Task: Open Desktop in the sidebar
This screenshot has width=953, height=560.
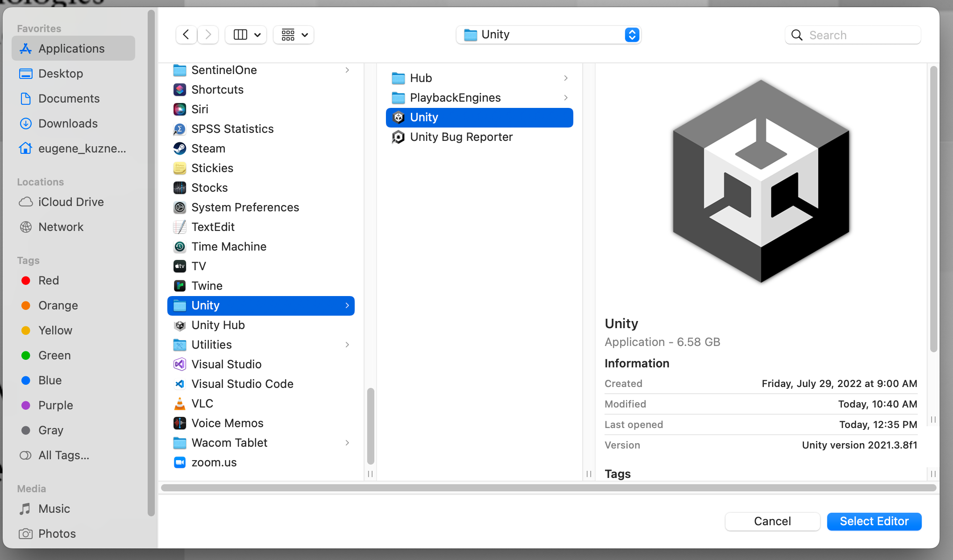Action: [74, 73]
